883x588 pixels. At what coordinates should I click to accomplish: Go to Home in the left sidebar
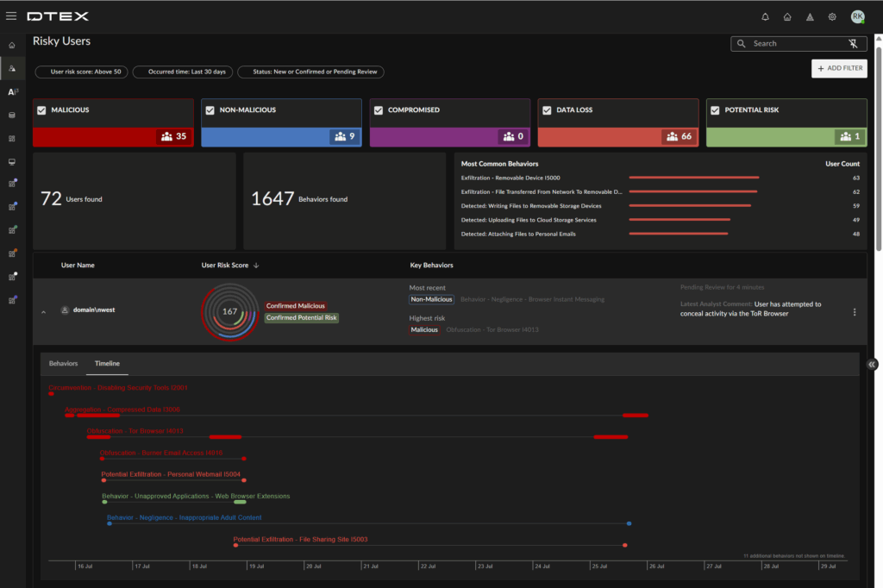pyautogui.click(x=12, y=45)
